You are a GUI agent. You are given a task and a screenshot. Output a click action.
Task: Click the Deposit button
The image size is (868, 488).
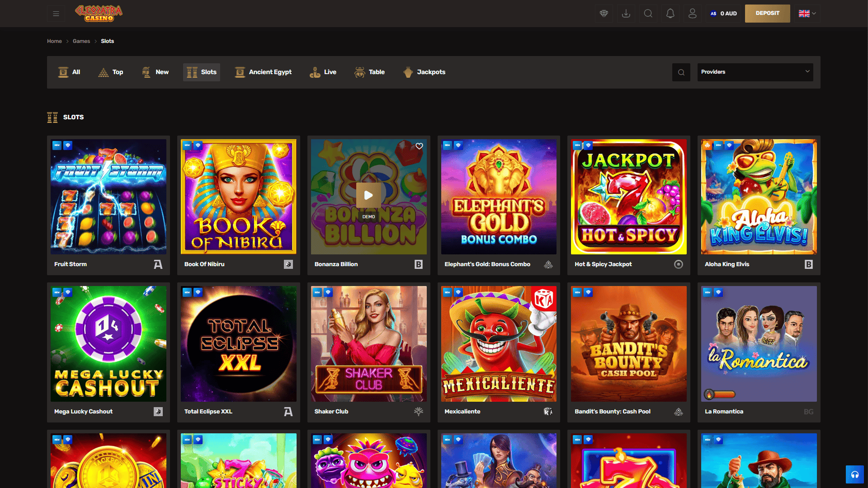(x=767, y=14)
